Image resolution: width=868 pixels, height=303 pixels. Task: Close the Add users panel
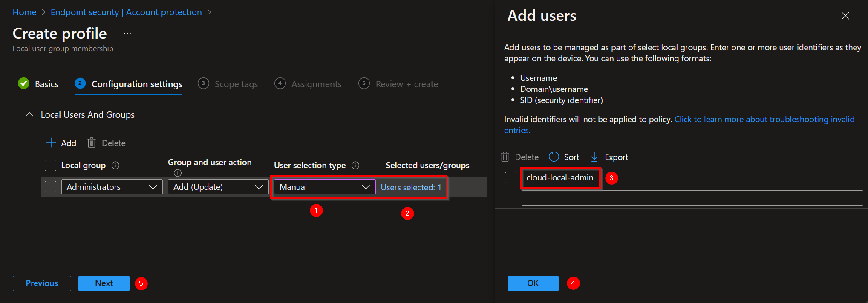pos(845,16)
